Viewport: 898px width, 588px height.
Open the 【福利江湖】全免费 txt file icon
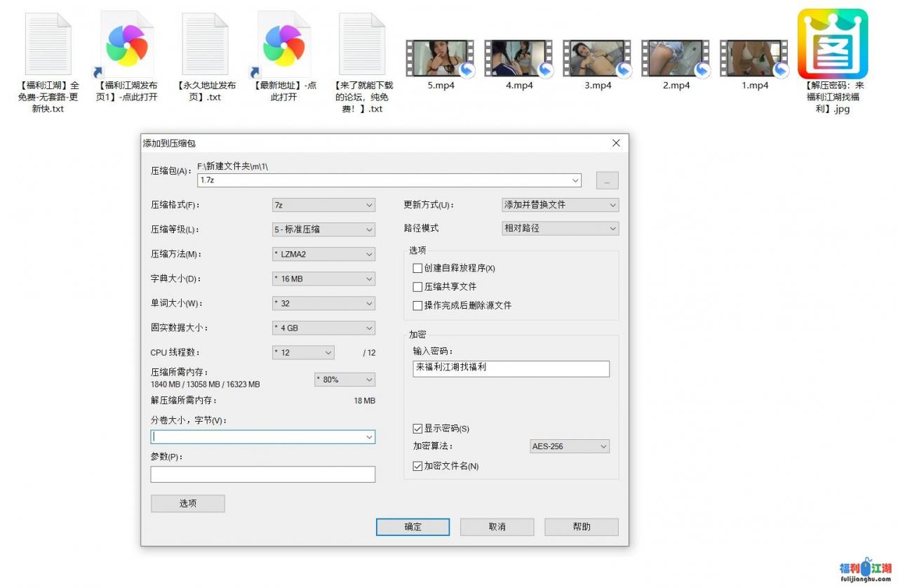coord(48,44)
